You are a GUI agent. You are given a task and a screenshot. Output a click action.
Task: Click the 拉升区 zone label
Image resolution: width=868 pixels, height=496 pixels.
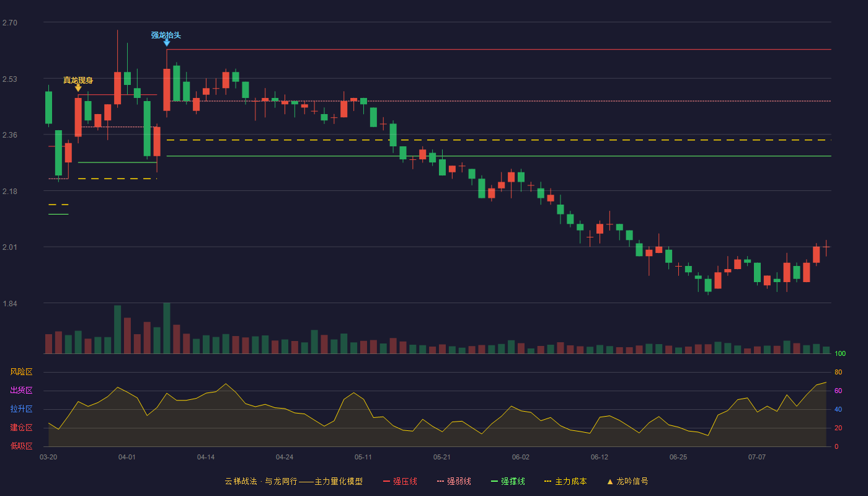tap(21, 409)
